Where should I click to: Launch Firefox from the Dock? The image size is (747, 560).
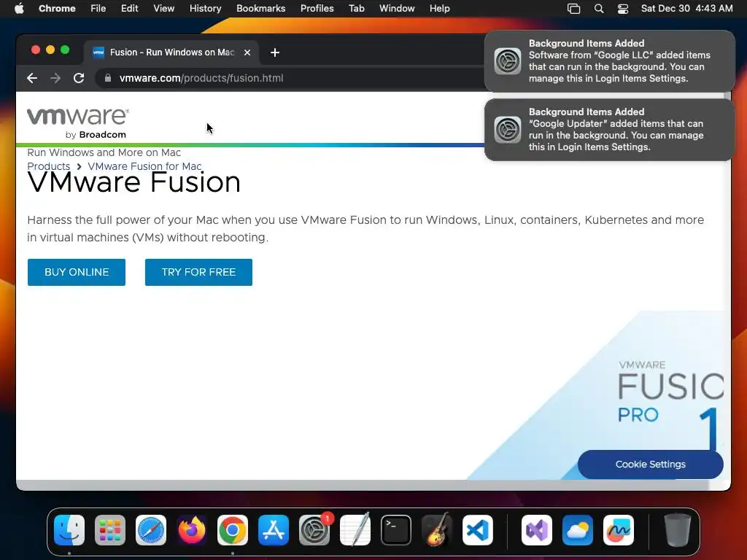[192, 530]
